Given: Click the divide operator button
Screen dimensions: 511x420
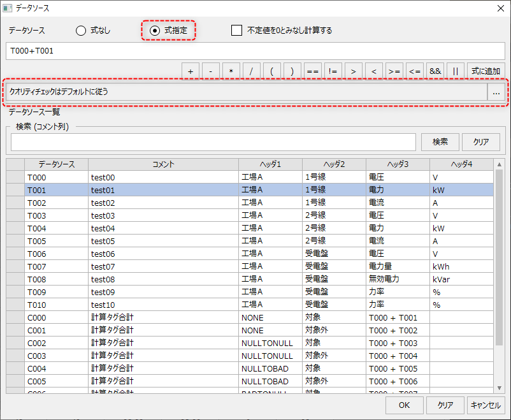Looking at the screenshot, I should point(252,71).
